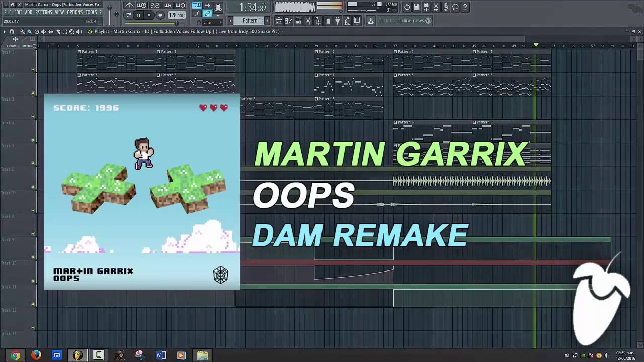This screenshot has height=362, width=644.
Task: Select the playlist draw pencil tool
Action: click(22, 31)
